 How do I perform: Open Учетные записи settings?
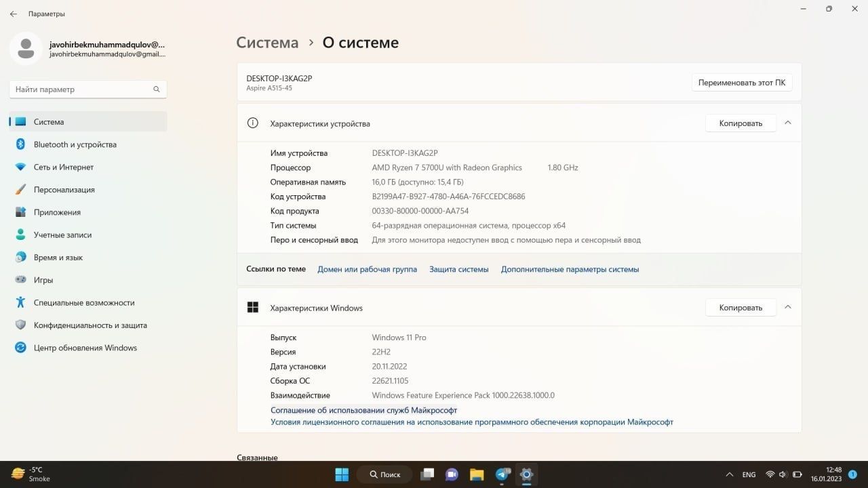coord(88,235)
